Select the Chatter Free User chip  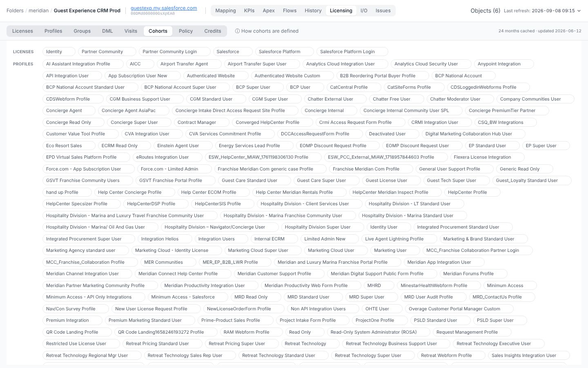click(396, 99)
